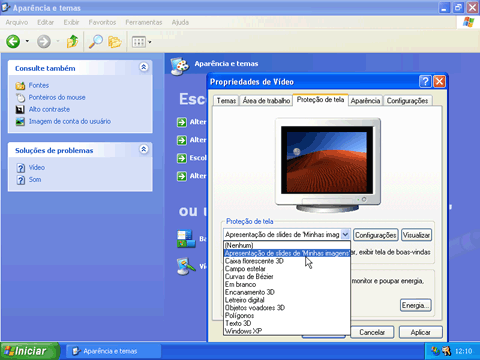Click help icon next to Som
Image resolution: width=480 pixels, height=360 pixels.
tap(21, 180)
